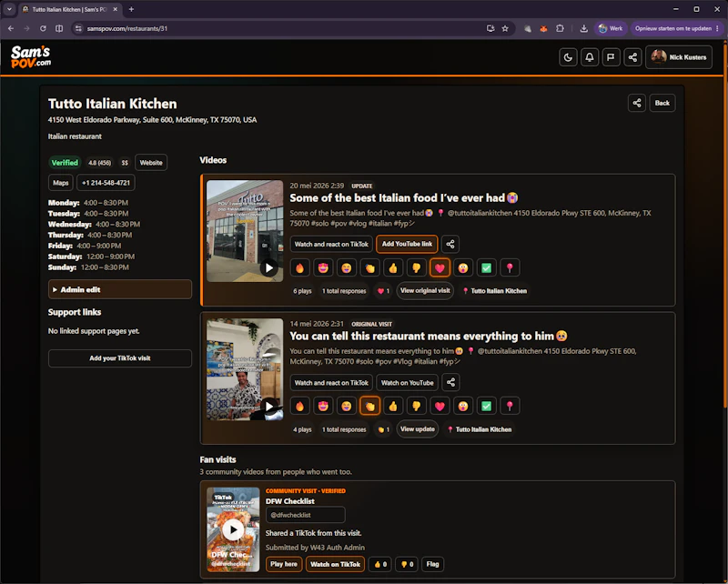
Task: Bookmark this page with star icon
Action: tap(505, 28)
